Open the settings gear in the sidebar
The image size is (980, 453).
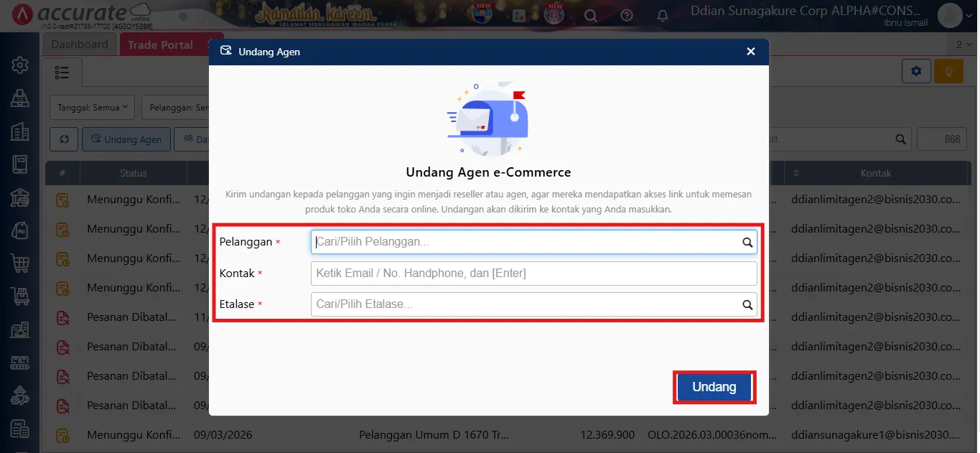pyautogui.click(x=19, y=65)
